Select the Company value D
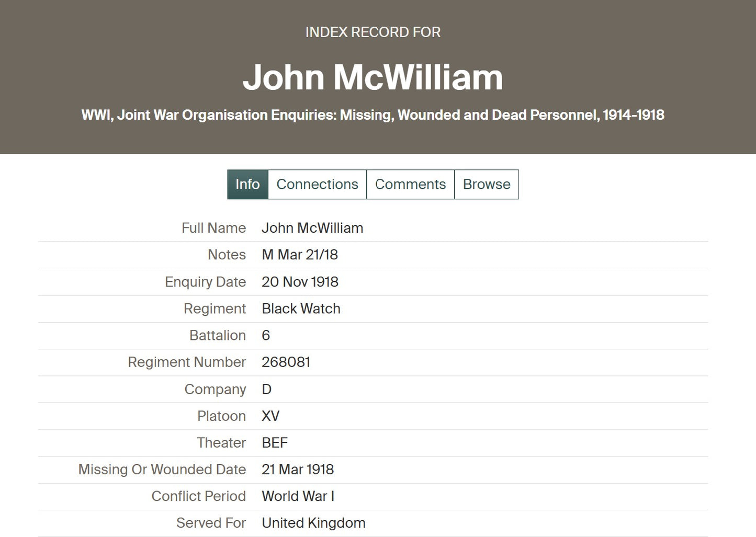 pos(266,389)
